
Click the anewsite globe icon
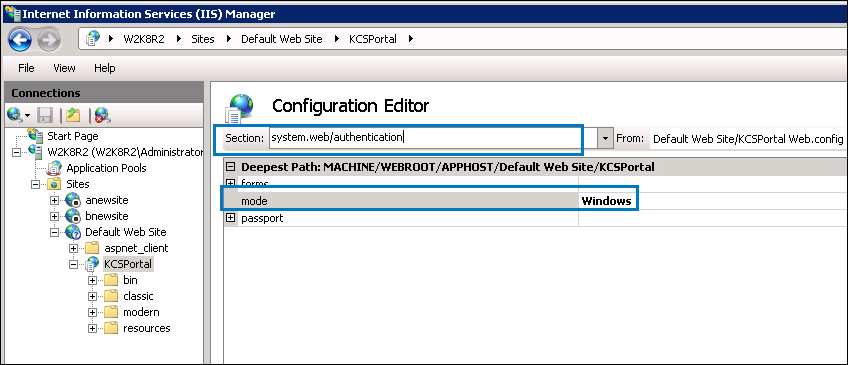pos(73,200)
